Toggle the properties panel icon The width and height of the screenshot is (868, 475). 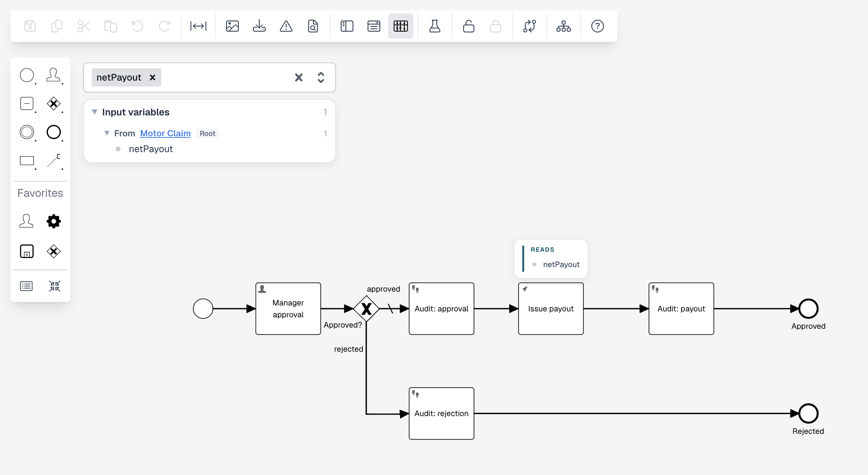(x=374, y=26)
